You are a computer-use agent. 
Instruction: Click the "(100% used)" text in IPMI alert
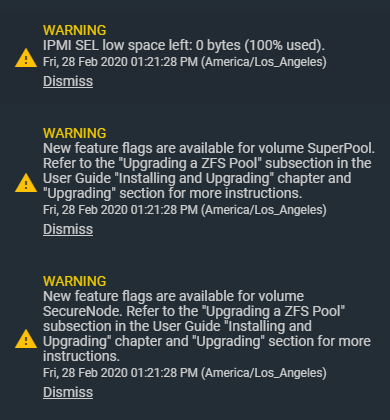(284, 45)
